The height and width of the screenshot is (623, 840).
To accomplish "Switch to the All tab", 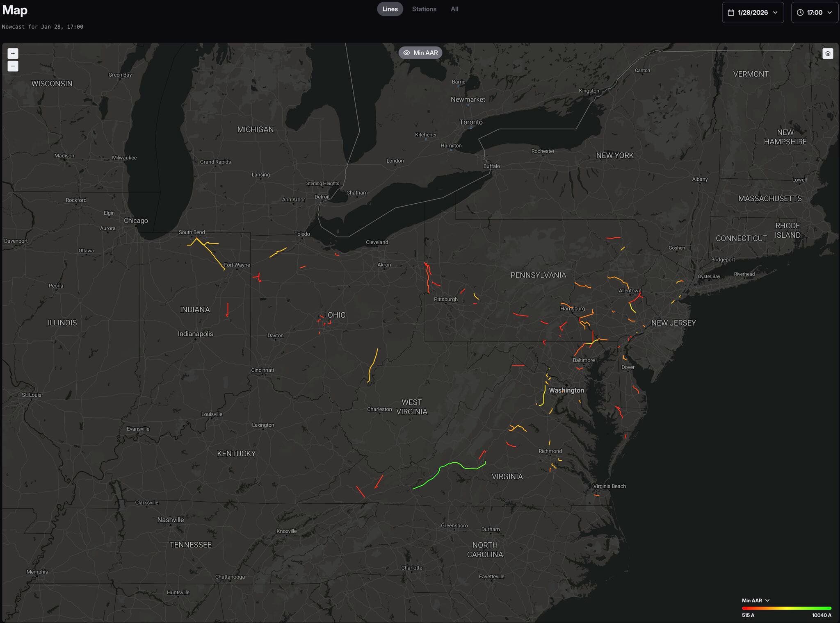I will tap(454, 9).
